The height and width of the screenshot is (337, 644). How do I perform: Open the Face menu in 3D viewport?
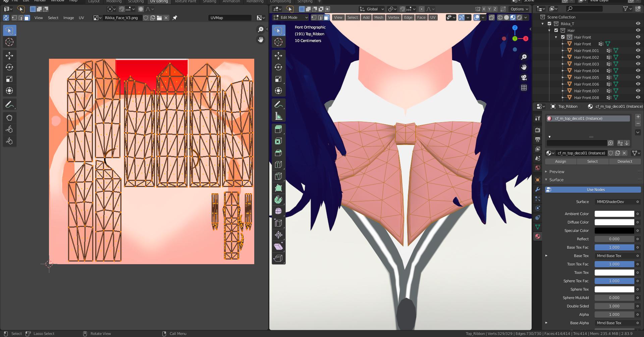[421, 17]
